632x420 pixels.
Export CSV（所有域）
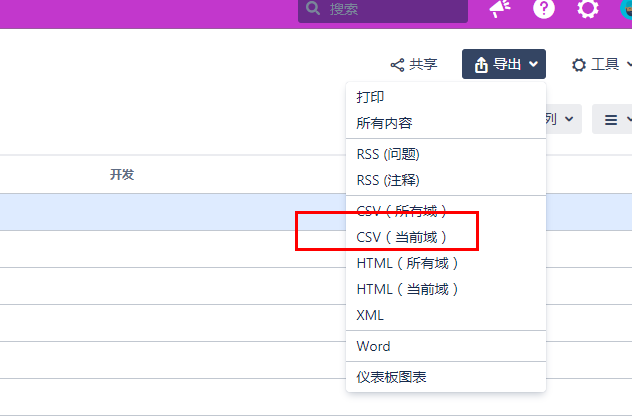pyautogui.click(x=446, y=211)
